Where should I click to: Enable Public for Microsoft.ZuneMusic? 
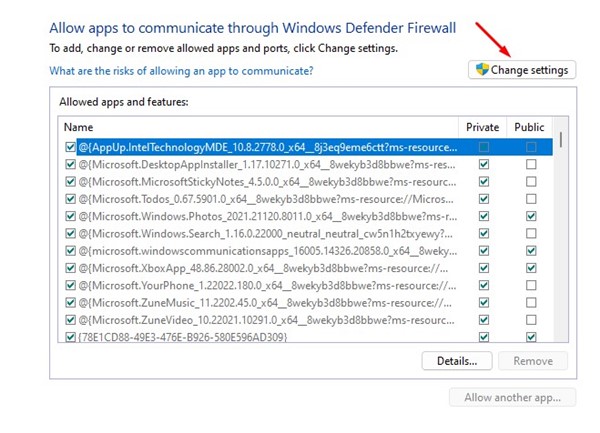531,303
